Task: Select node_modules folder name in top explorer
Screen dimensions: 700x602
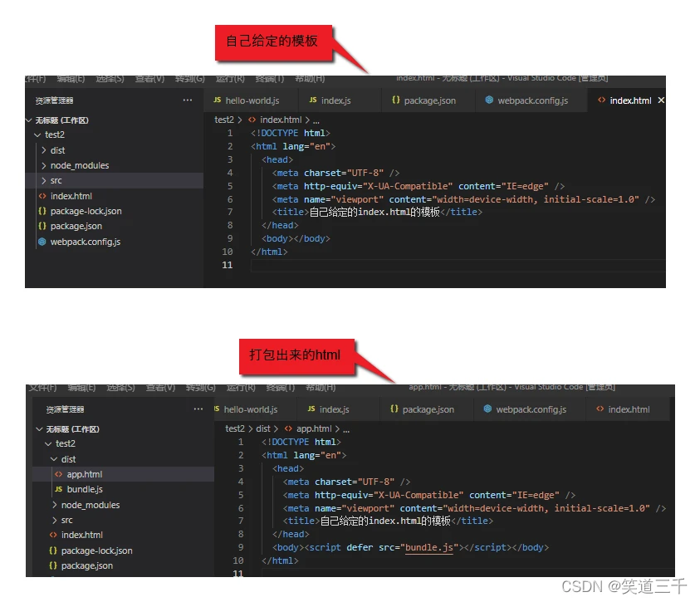Action: 80,165
